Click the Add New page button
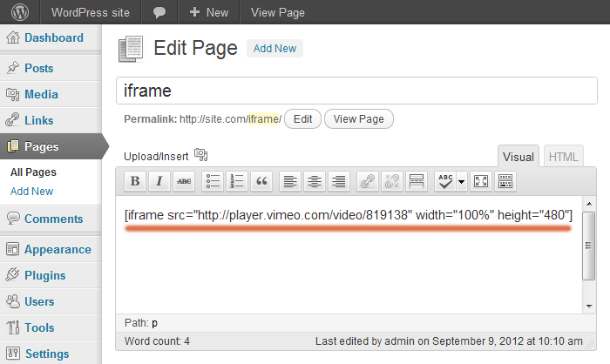Screen dimensions: 610x364 274,49
